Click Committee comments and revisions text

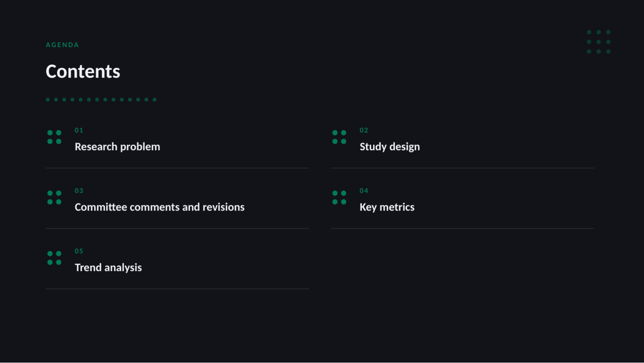pos(160,207)
